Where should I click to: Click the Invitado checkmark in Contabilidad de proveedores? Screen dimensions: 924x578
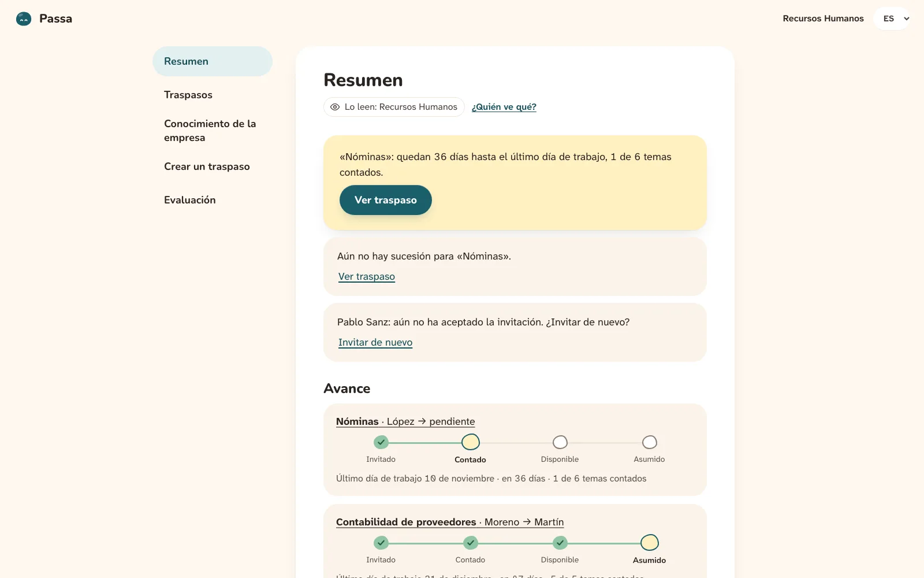point(381,543)
